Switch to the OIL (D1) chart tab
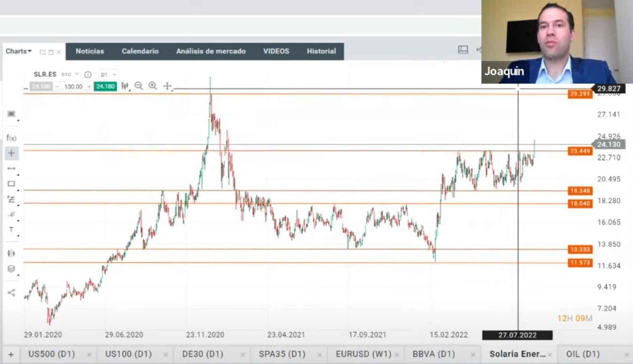This screenshot has height=364, width=633. 583,354
